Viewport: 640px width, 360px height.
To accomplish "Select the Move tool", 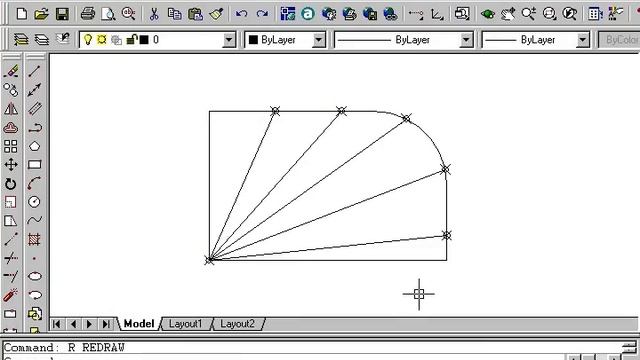I will tap(11, 165).
